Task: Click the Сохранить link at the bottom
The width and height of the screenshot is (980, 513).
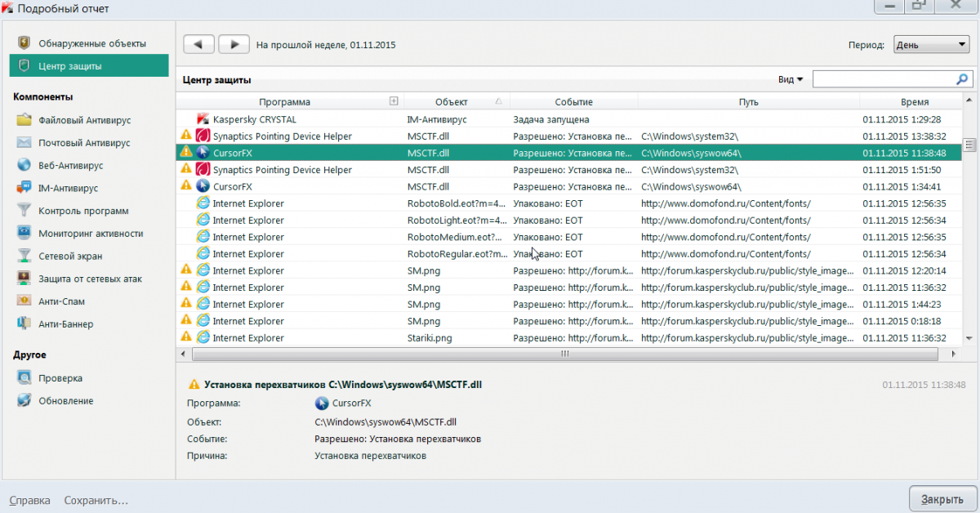Action: coord(96,500)
